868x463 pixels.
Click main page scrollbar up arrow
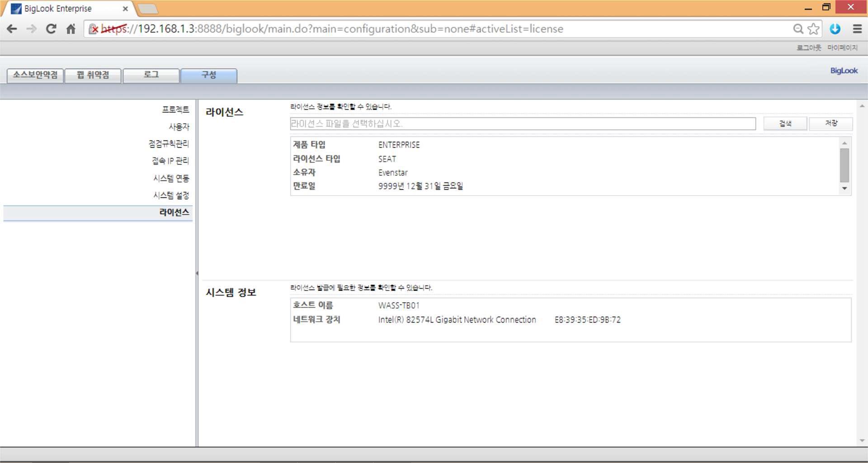[x=862, y=106]
